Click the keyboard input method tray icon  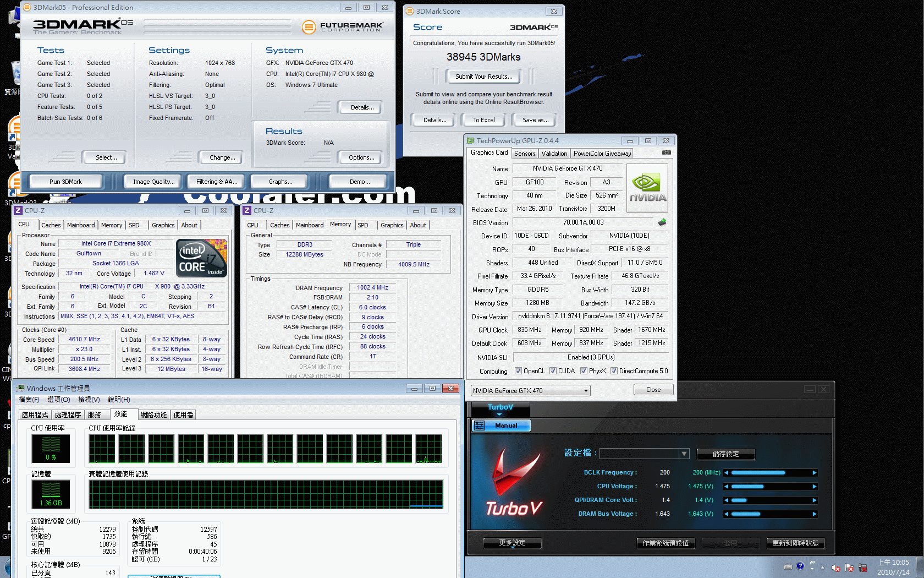788,566
